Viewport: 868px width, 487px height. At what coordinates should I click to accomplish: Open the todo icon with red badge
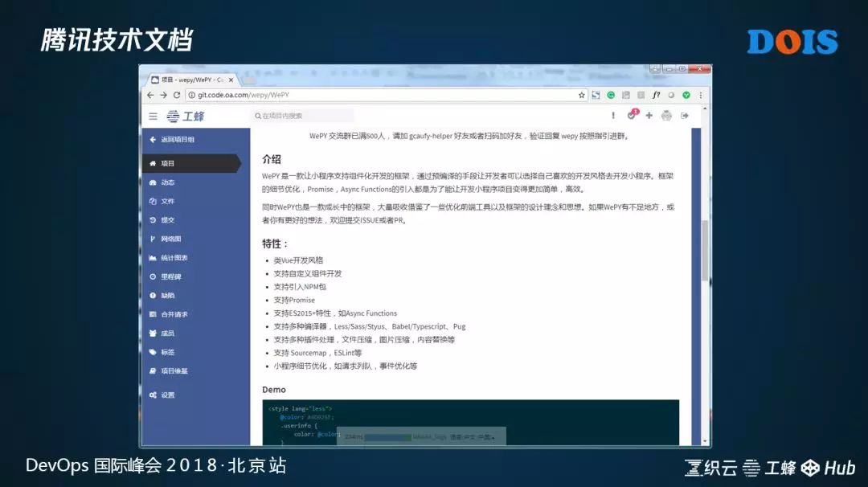[x=633, y=115]
